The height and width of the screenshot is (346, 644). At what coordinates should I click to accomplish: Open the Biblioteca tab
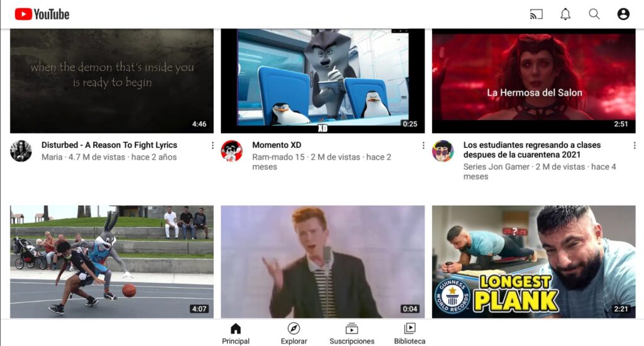409,333
